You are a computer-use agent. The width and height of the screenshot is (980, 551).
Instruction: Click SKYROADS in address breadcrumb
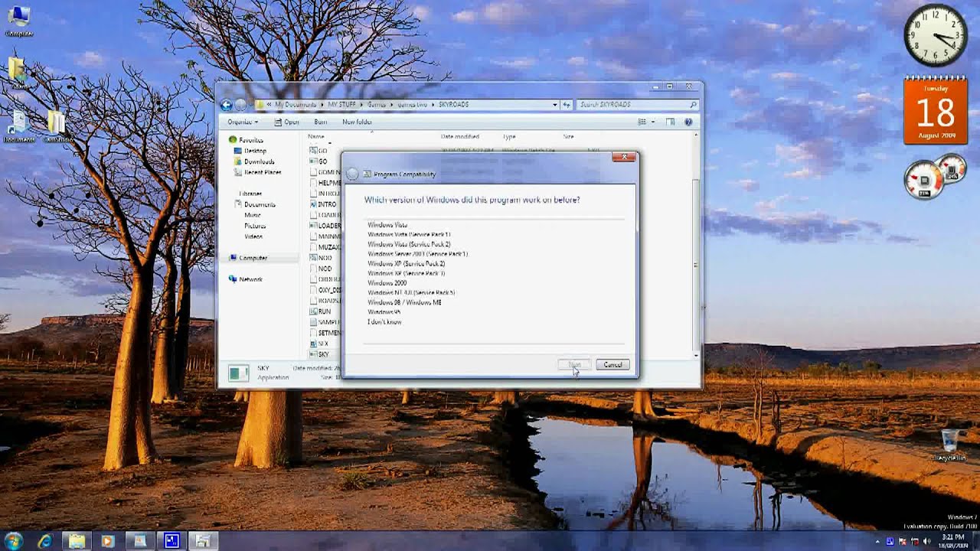tap(454, 105)
